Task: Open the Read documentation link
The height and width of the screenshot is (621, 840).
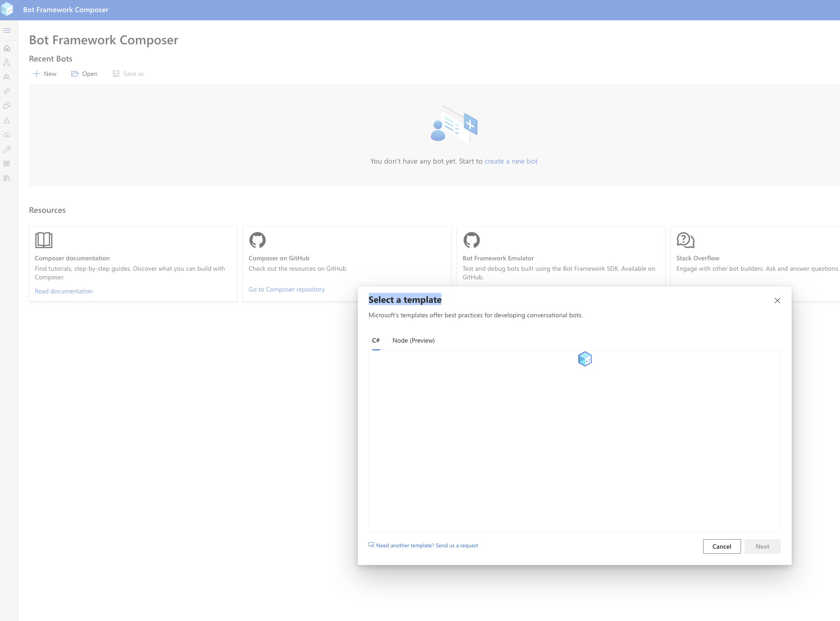Action: (64, 291)
